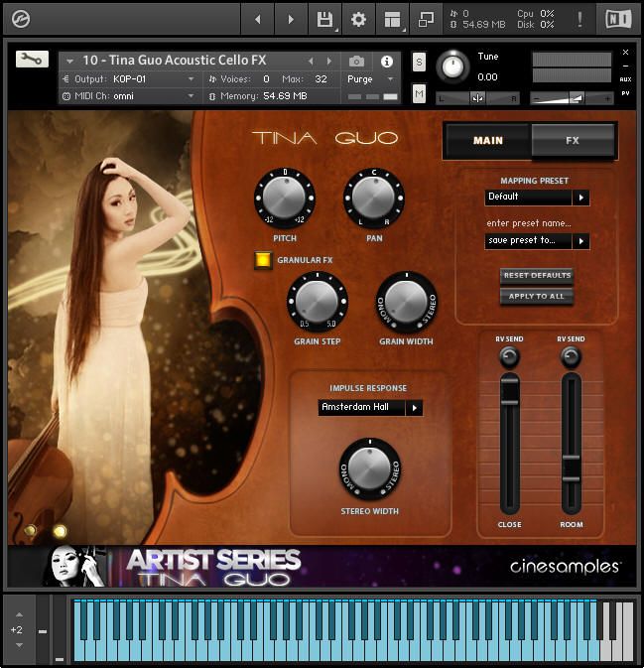Click the exclamation warning icon
This screenshot has width=644, height=668.
tap(580, 19)
